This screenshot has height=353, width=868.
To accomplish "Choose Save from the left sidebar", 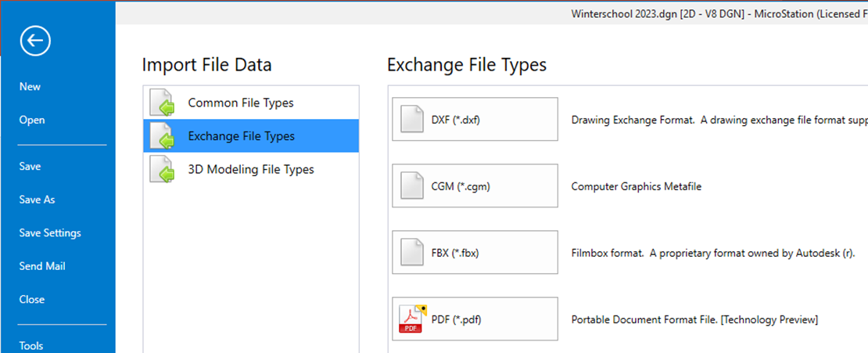I will click(30, 167).
